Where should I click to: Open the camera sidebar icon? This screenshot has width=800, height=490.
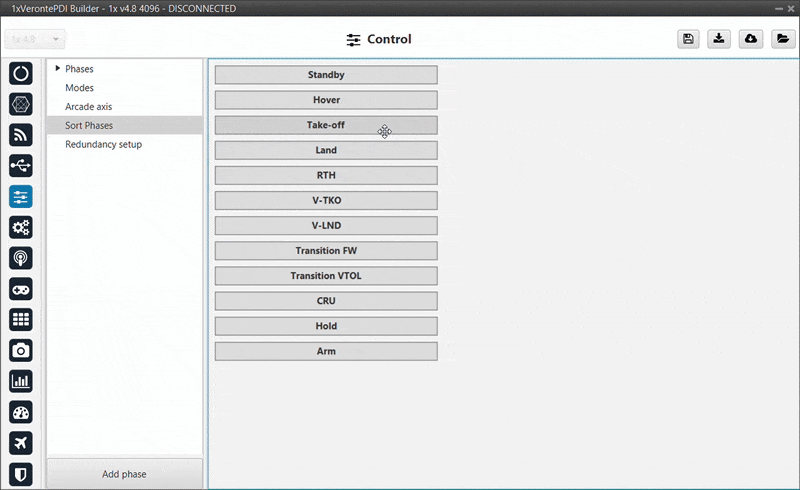tap(21, 350)
